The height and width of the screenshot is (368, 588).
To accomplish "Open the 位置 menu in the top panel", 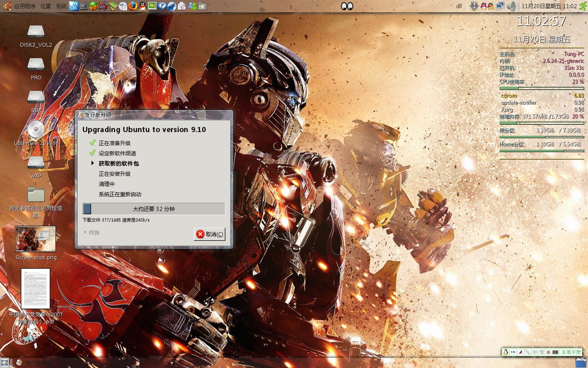I will (46, 6).
